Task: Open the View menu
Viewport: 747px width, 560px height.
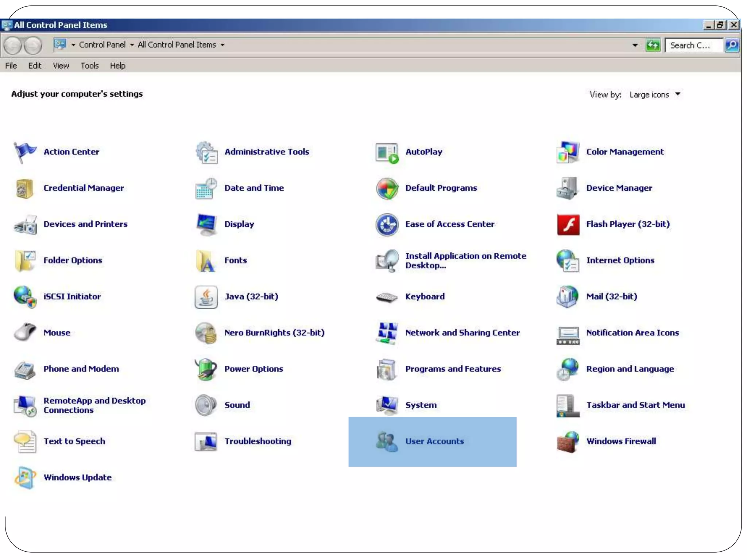Action: click(x=61, y=66)
